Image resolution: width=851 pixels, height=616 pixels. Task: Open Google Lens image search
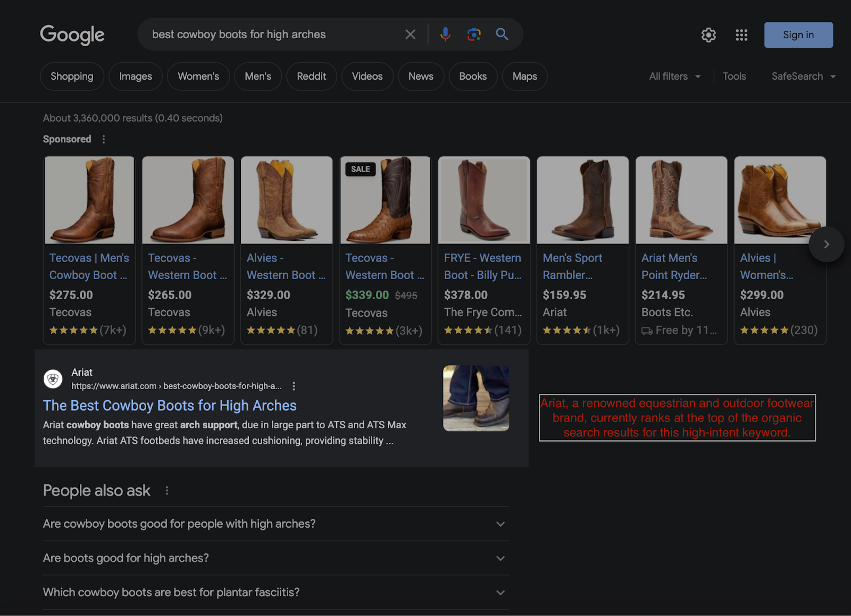(473, 35)
